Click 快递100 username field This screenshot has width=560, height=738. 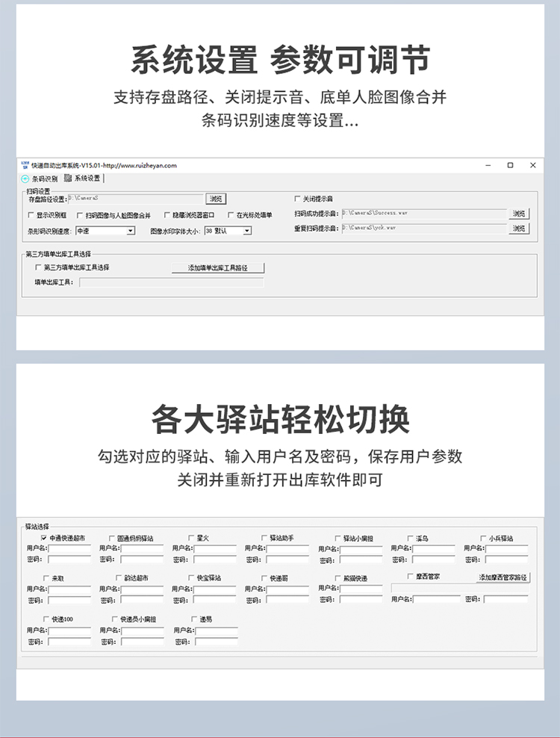pyautogui.click(x=69, y=630)
